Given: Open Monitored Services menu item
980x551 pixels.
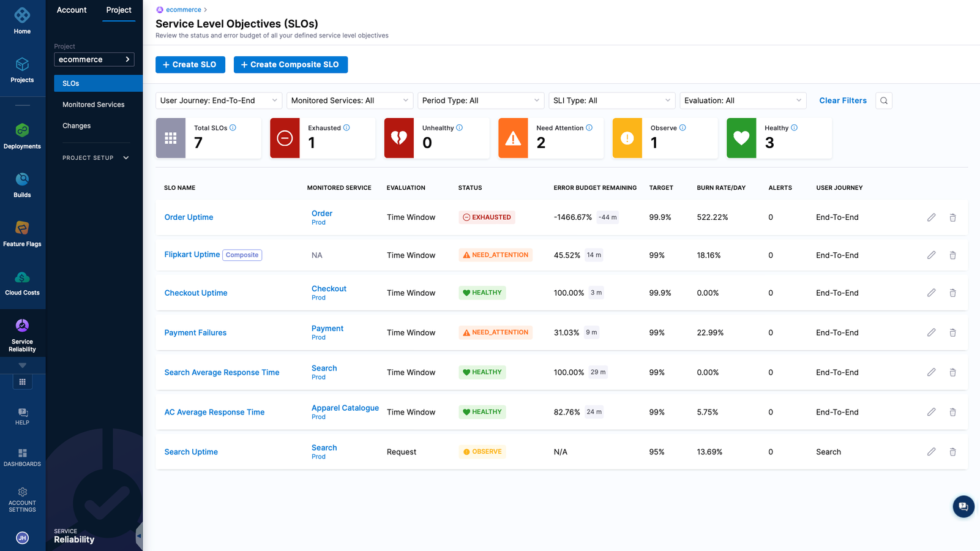Looking at the screenshot, I should tap(94, 105).
